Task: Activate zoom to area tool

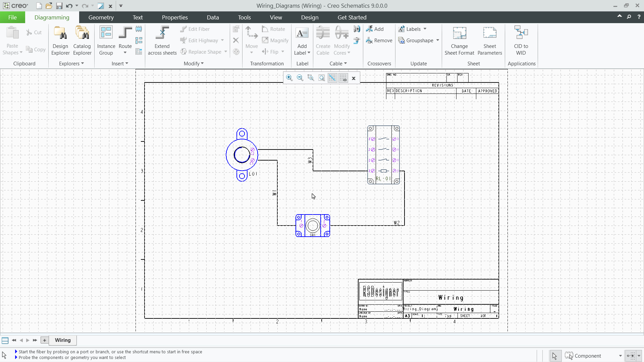Action: [x=311, y=78]
